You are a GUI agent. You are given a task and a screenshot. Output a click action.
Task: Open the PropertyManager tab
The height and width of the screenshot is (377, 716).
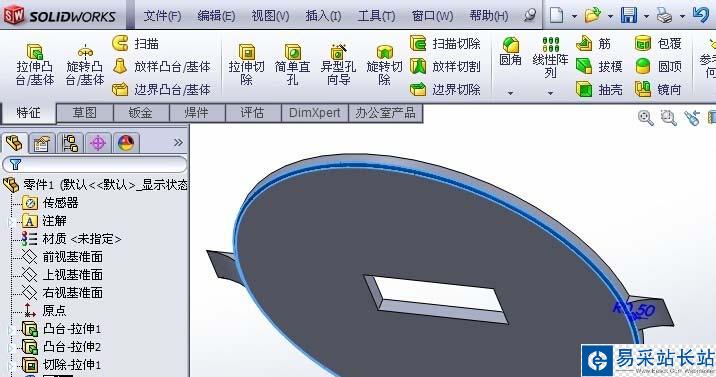42,143
